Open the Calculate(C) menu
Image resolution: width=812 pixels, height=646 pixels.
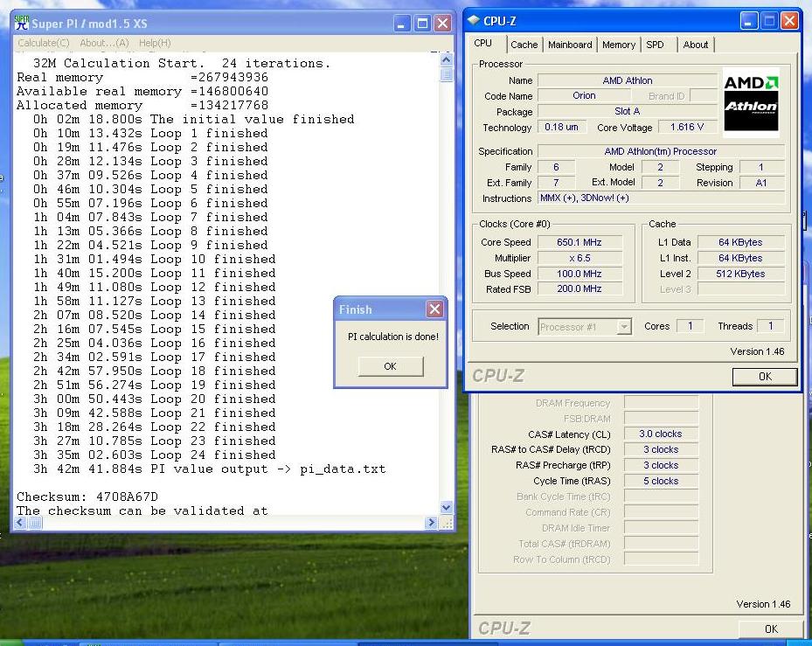pyautogui.click(x=44, y=43)
